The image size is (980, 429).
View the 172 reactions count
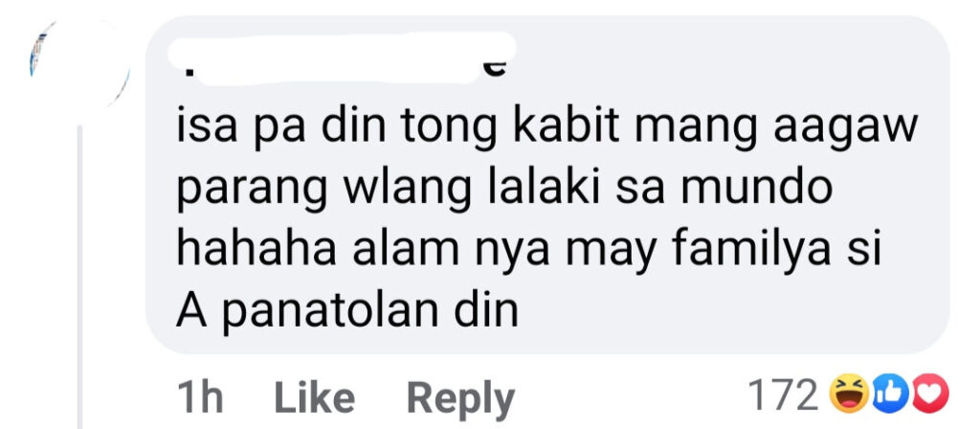tap(783, 395)
